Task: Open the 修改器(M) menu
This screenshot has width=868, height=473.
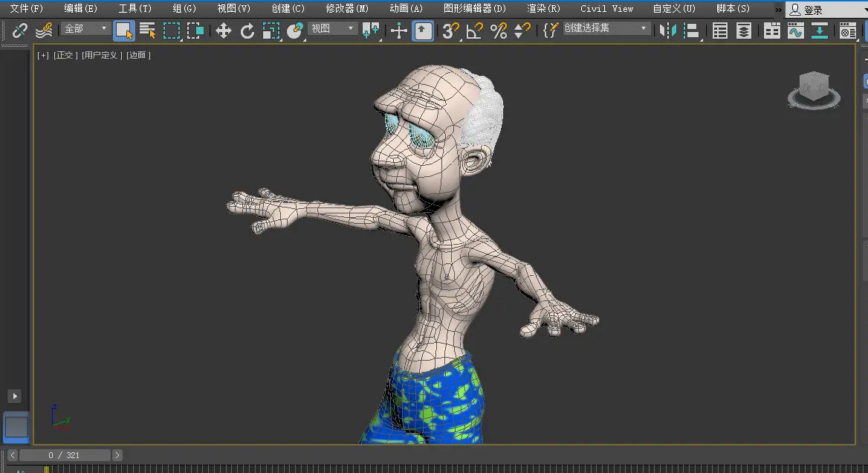Action: click(347, 9)
